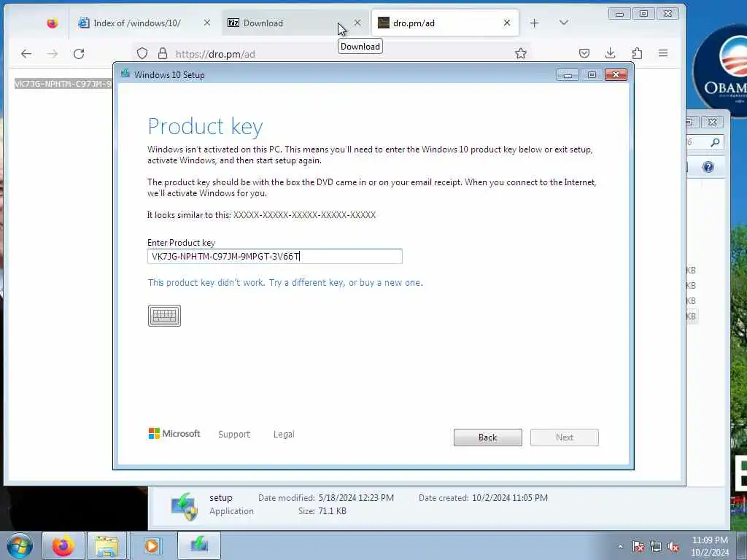Open the Windows Start orb
The image size is (747, 560).
click(20, 545)
